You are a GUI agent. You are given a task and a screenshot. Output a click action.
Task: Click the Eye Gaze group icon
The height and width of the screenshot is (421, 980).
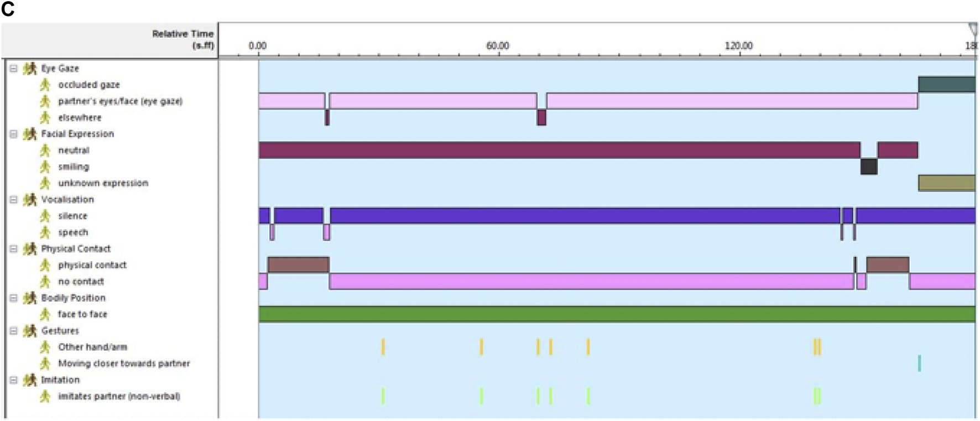(30, 69)
